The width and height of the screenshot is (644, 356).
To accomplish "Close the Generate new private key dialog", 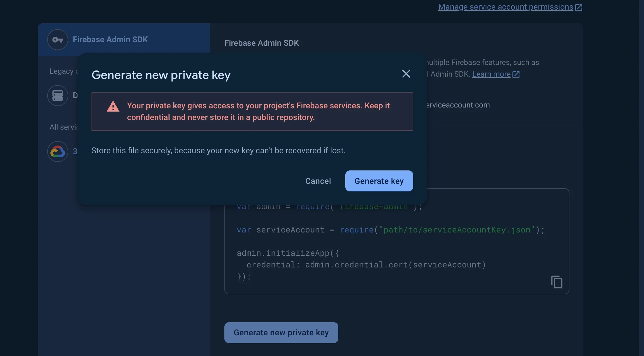I will point(406,74).
